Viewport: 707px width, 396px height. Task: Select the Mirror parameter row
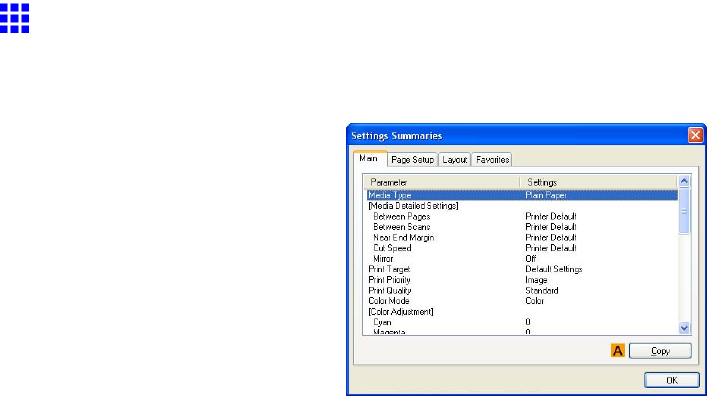(522, 259)
